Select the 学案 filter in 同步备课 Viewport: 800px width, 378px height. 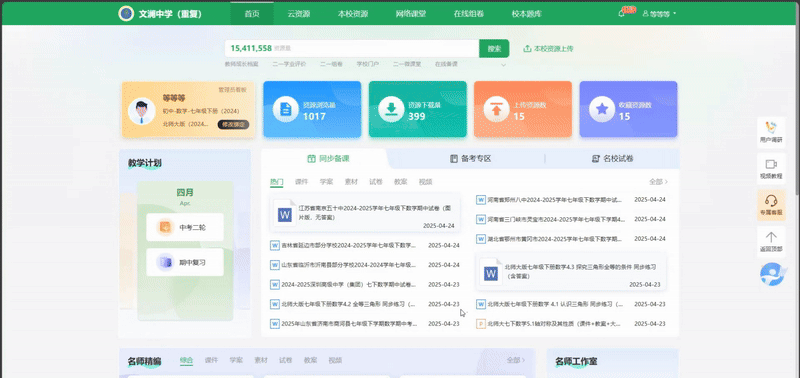(327, 182)
